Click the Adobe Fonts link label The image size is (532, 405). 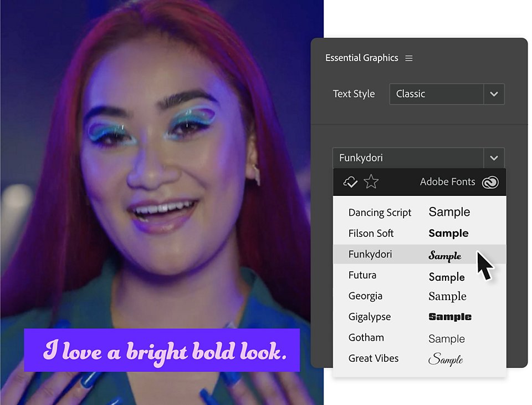pyautogui.click(x=447, y=182)
